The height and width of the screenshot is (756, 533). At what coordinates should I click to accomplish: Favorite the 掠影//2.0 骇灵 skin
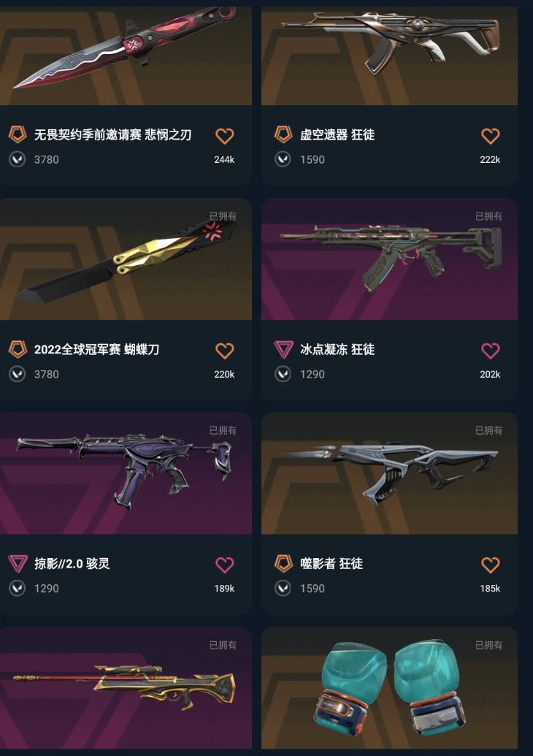pyautogui.click(x=225, y=565)
